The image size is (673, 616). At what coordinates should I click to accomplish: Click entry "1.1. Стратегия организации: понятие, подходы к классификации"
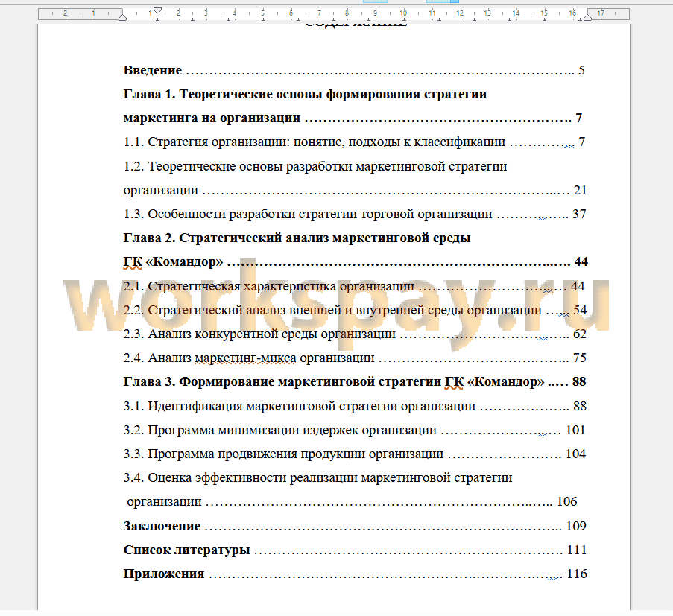315,142
